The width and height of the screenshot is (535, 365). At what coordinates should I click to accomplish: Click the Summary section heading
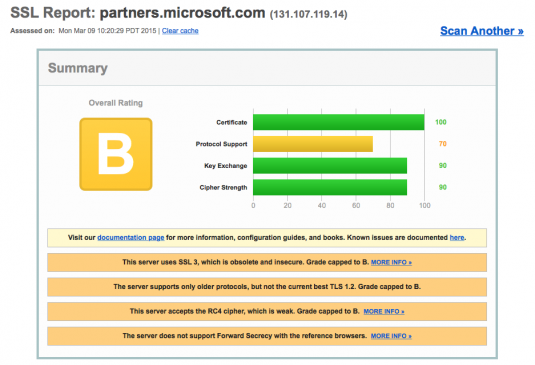pyautogui.click(x=78, y=68)
